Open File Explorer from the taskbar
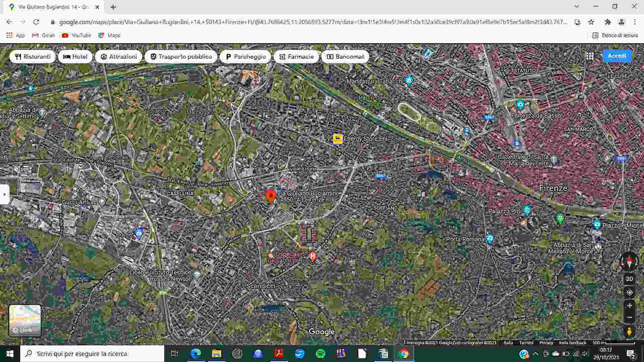 pos(217,354)
